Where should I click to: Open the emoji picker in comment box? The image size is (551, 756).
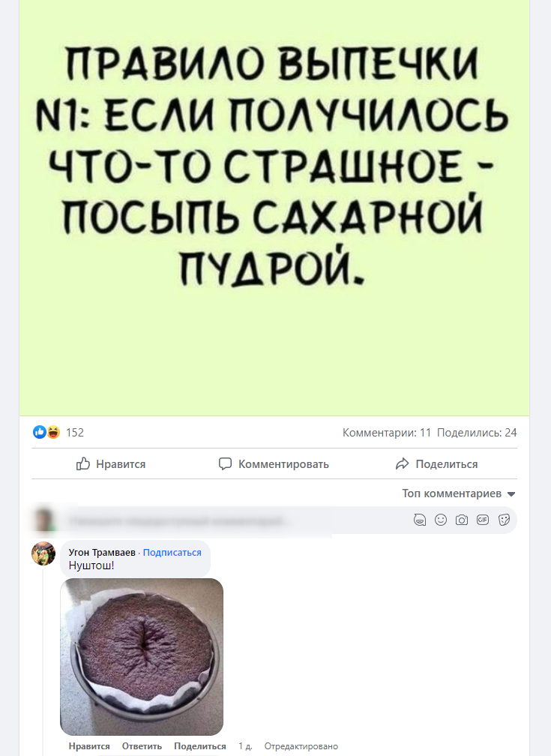pyautogui.click(x=441, y=520)
